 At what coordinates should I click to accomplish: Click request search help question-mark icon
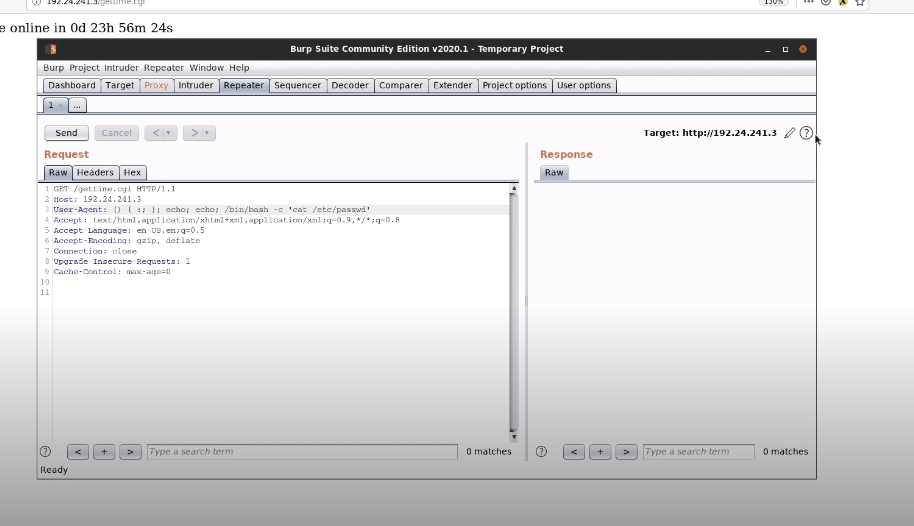tap(45, 452)
